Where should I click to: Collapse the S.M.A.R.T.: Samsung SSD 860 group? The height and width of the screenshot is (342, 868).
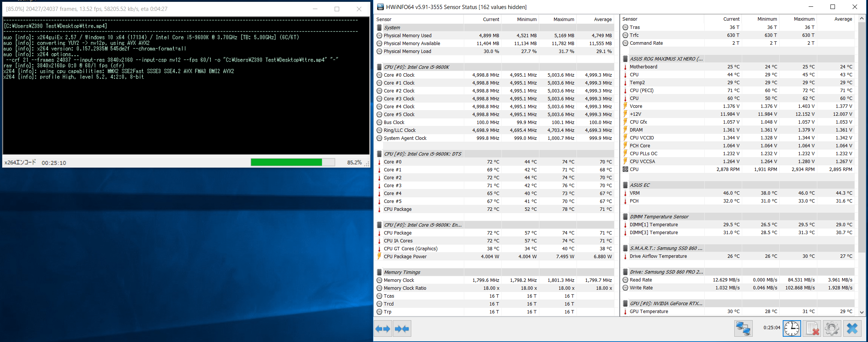[625, 248]
